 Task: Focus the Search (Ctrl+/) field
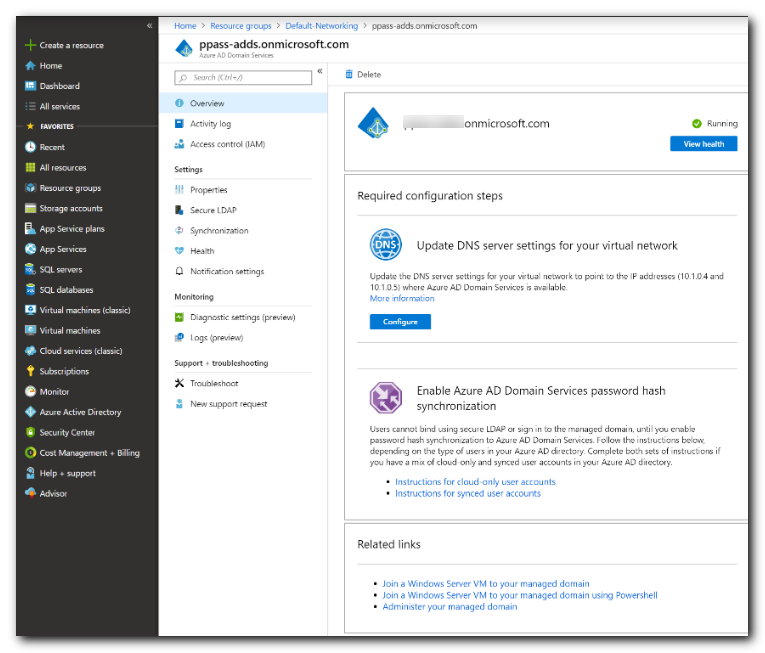point(243,78)
